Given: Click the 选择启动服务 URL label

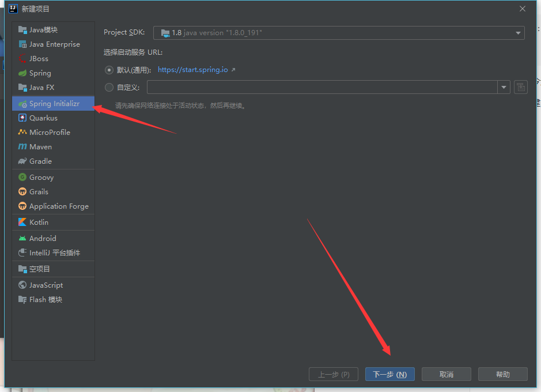Looking at the screenshot, I should 133,52.
